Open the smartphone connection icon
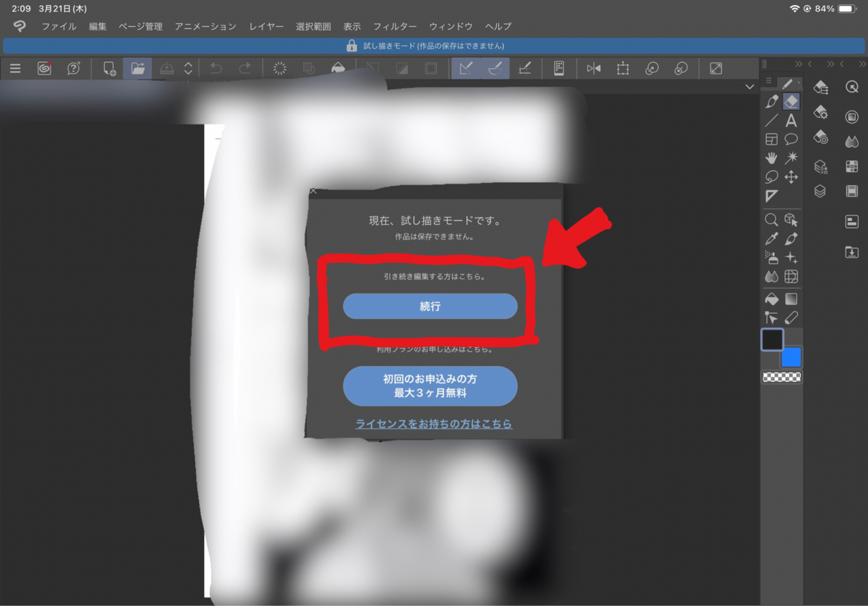 [x=558, y=69]
